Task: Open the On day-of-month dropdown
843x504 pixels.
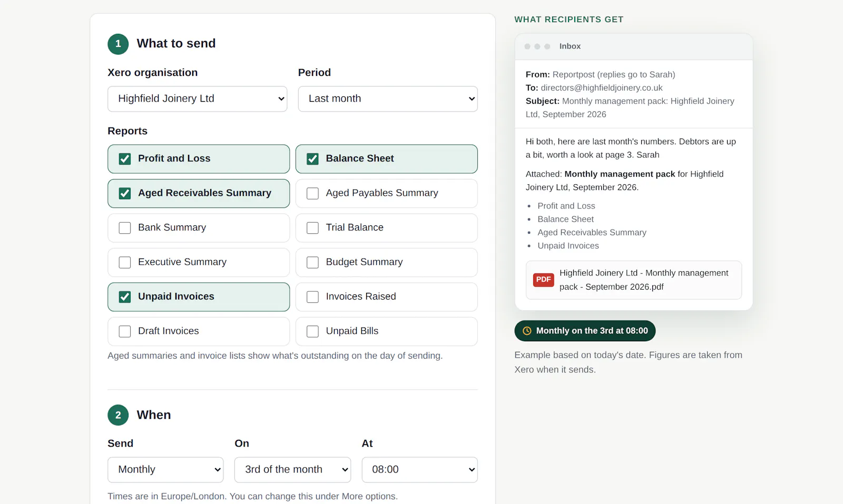Action: (x=292, y=470)
